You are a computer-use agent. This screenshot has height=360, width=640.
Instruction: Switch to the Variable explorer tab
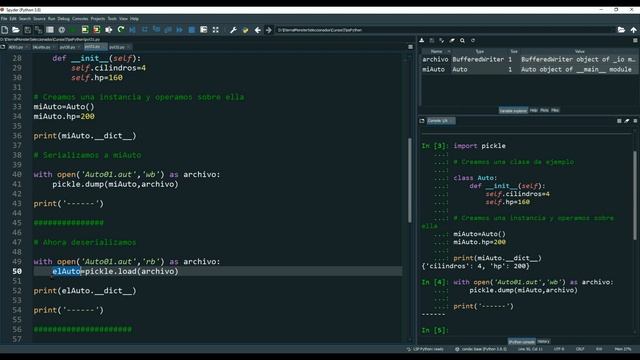point(513,111)
